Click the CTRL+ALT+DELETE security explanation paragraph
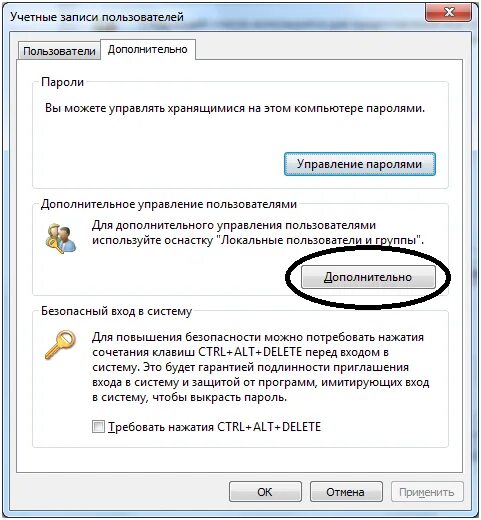Viewport: 481px width, 520px height. (x=260, y=367)
